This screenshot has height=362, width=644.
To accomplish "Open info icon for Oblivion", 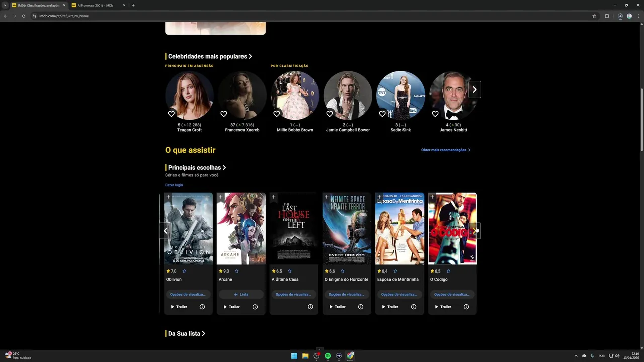I will 202,307.
